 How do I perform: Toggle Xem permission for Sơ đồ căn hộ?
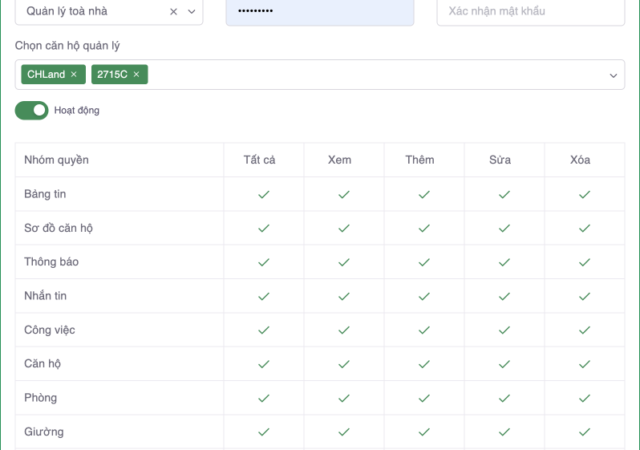344,229
